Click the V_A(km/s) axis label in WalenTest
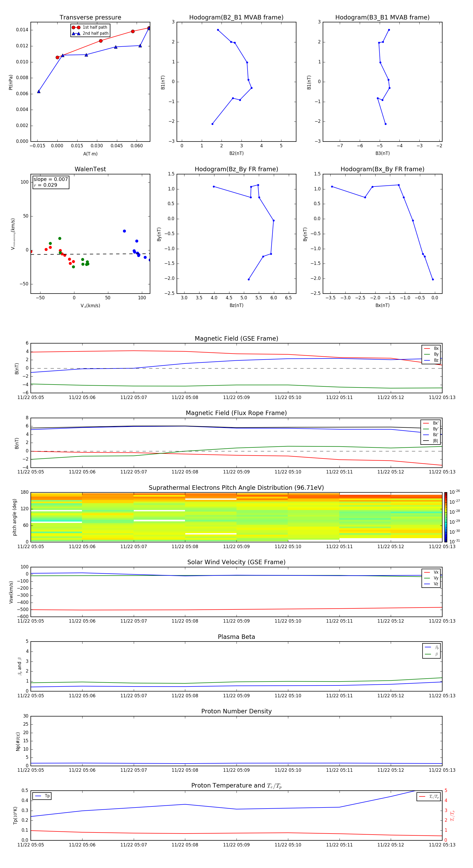 click(90, 306)
